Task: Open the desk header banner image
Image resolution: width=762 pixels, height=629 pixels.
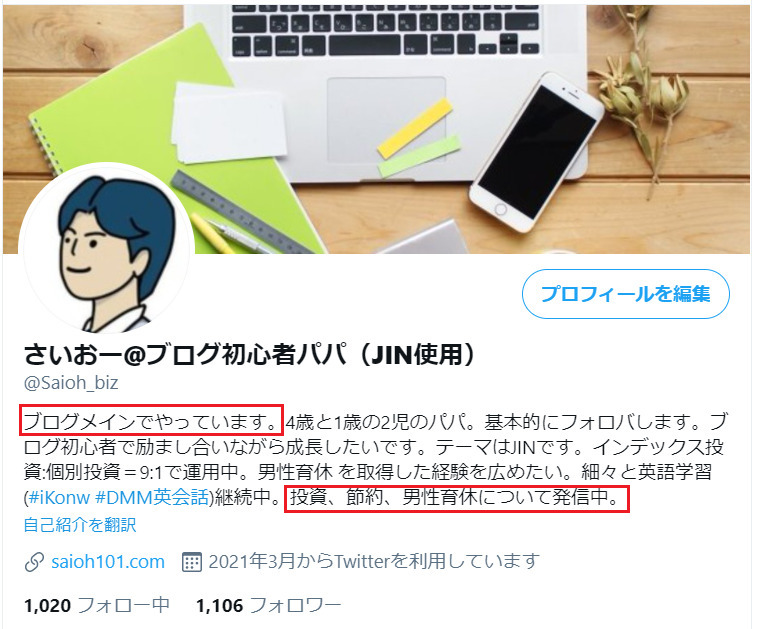Action: tap(377, 129)
